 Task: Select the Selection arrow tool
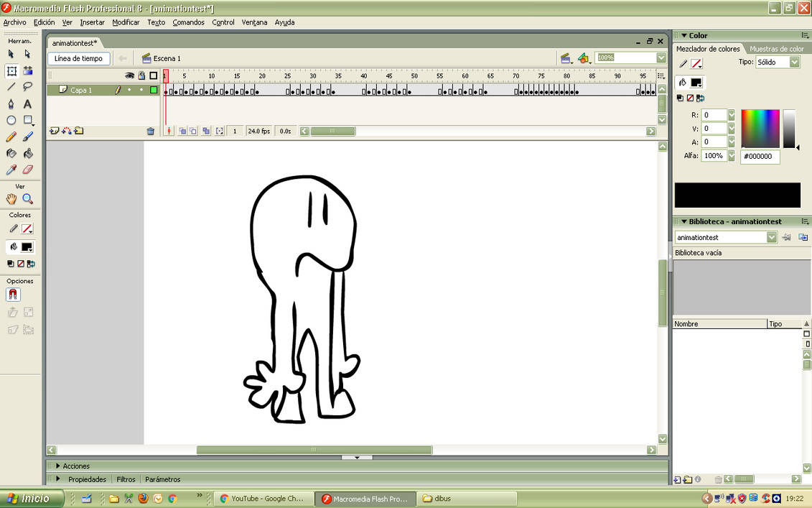[x=11, y=54]
